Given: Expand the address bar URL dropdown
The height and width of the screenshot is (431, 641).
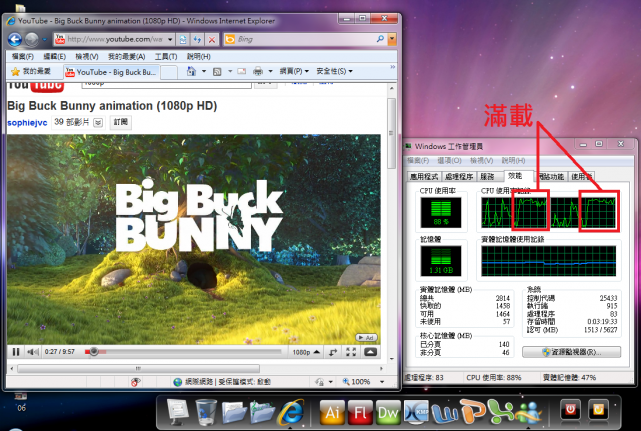Looking at the screenshot, I should [x=170, y=39].
